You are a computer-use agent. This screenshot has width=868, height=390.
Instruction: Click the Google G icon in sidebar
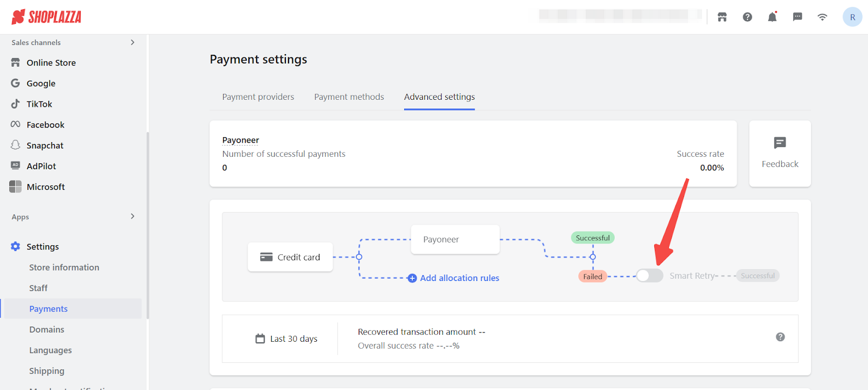pos(15,83)
